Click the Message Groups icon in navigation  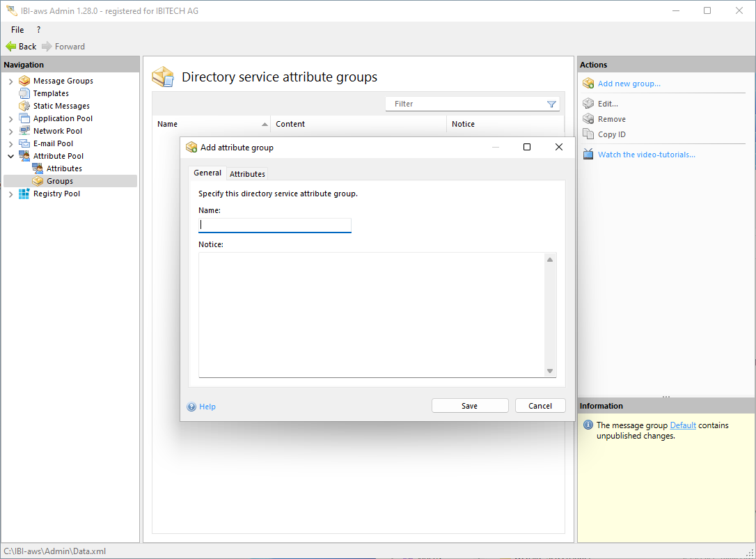coord(24,81)
